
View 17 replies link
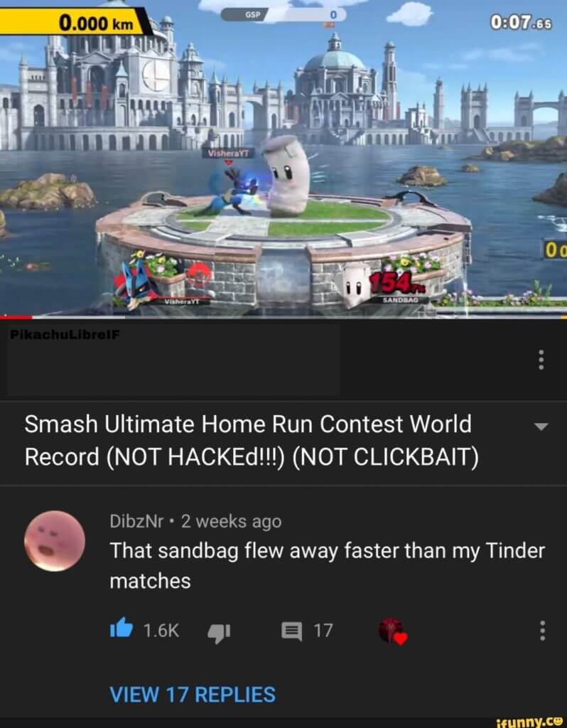point(193,694)
